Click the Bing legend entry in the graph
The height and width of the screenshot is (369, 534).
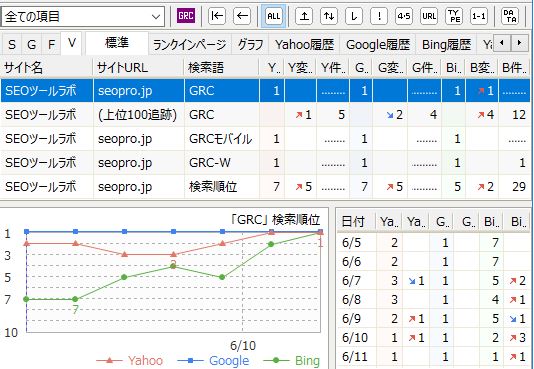[x=292, y=360]
